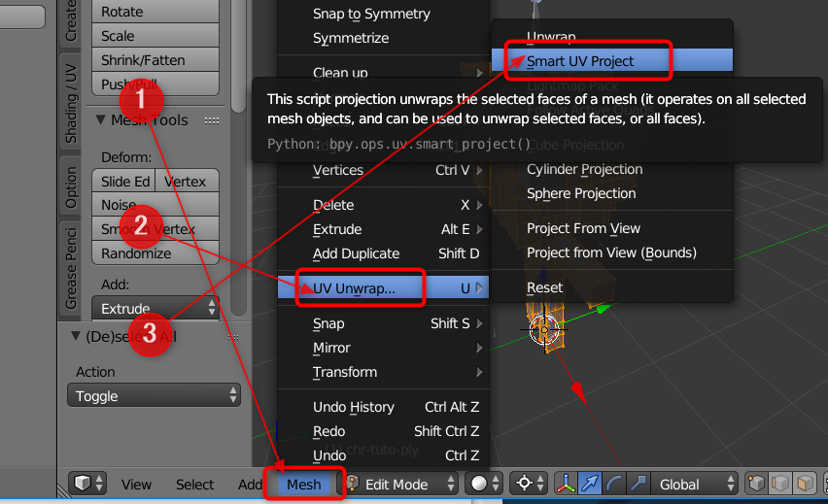Toggle the 3D manipulator axes widget

pyautogui.click(x=566, y=483)
